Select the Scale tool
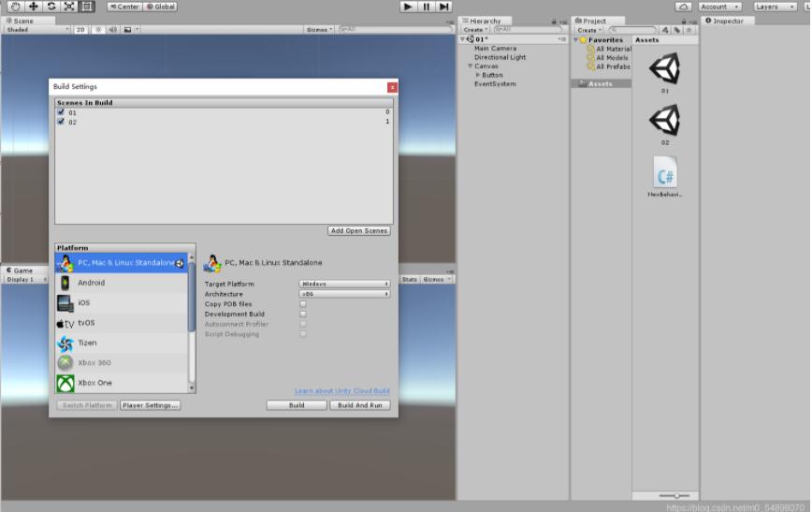 pos(69,7)
